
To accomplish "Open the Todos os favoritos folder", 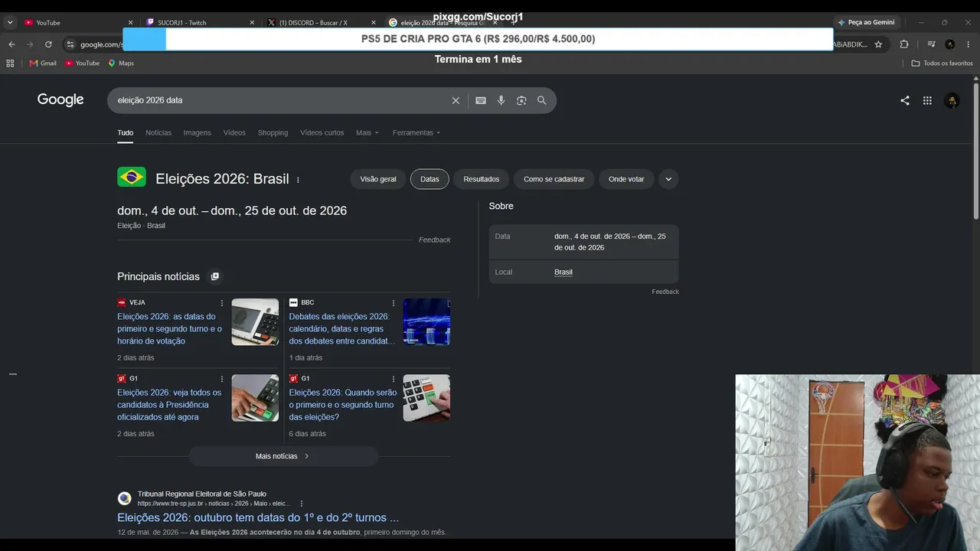I will 942,64.
